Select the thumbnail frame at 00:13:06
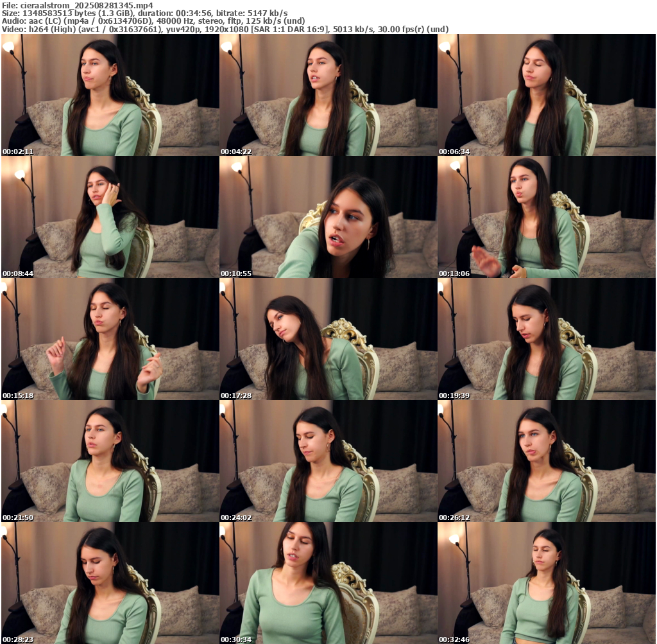Image resolution: width=657 pixels, height=644 pixels. click(x=547, y=217)
